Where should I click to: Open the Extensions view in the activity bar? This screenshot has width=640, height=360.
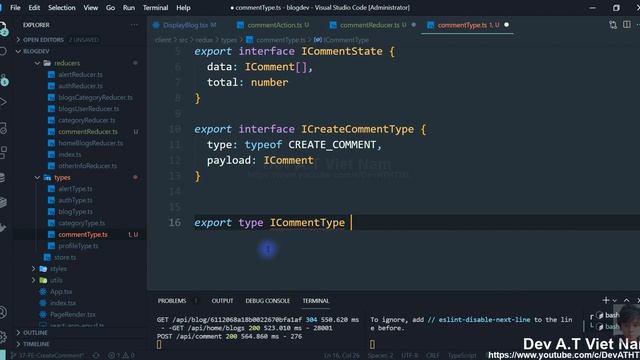[x=3, y=152]
